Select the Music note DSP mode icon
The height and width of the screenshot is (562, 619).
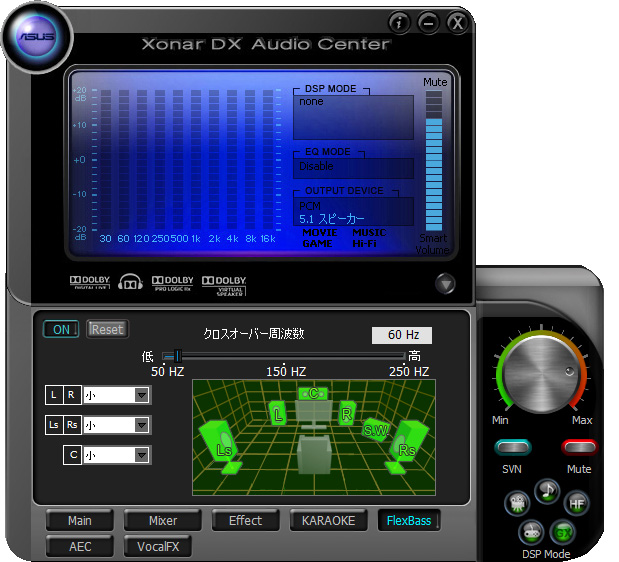(547, 489)
